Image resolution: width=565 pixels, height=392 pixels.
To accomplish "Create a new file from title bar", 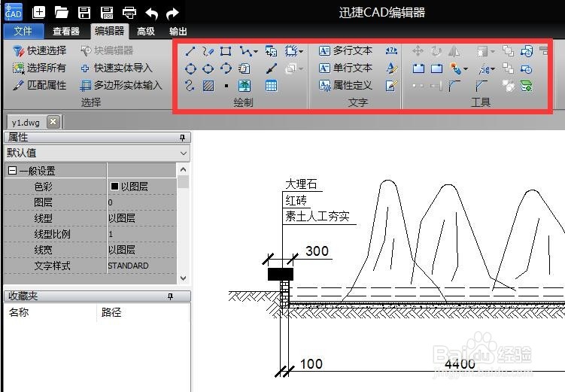I will (x=38, y=13).
